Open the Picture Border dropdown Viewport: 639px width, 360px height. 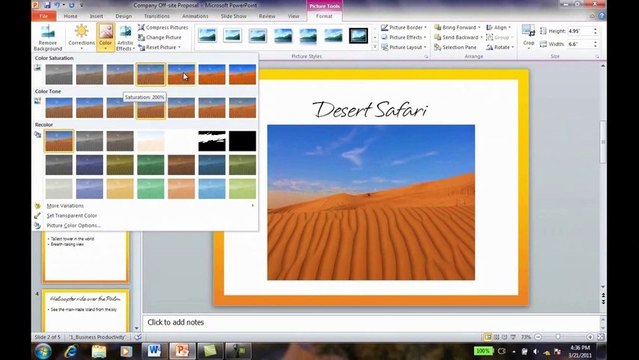[x=404, y=27]
